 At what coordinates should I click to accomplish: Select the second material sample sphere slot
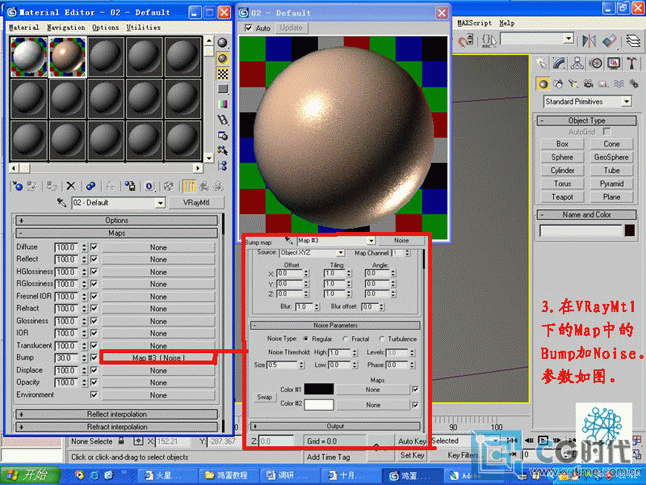(67, 56)
